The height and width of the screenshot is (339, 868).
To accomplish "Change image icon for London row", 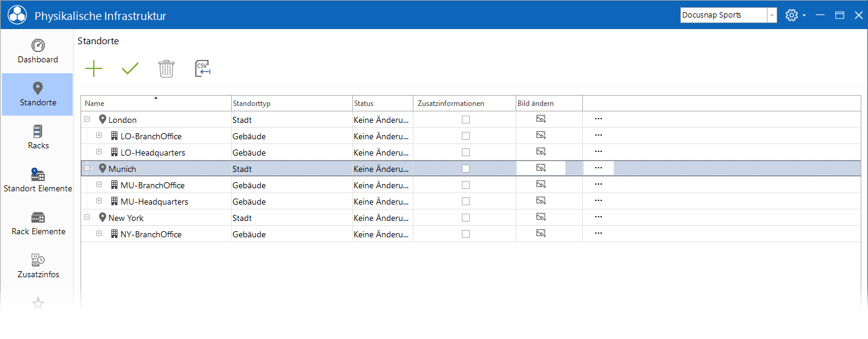I will point(541,119).
